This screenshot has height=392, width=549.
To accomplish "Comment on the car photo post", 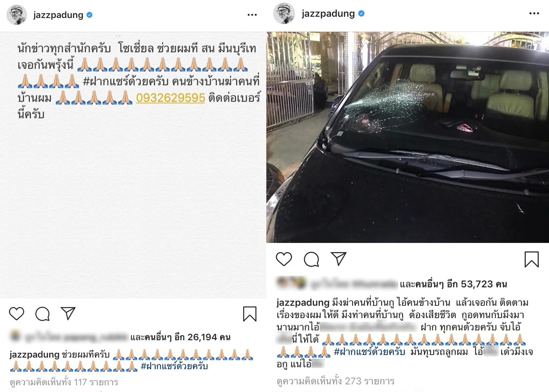I will [x=311, y=259].
